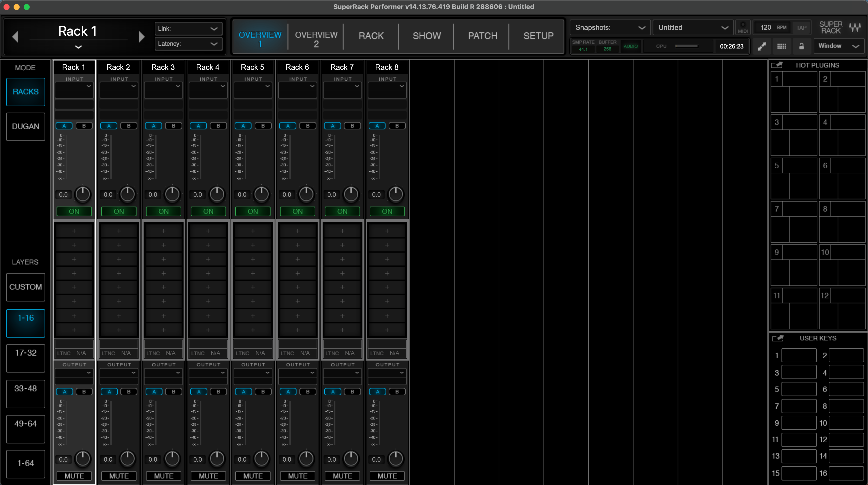Click the lock icon in the top bar
868x485 pixels.
point(802,46)
